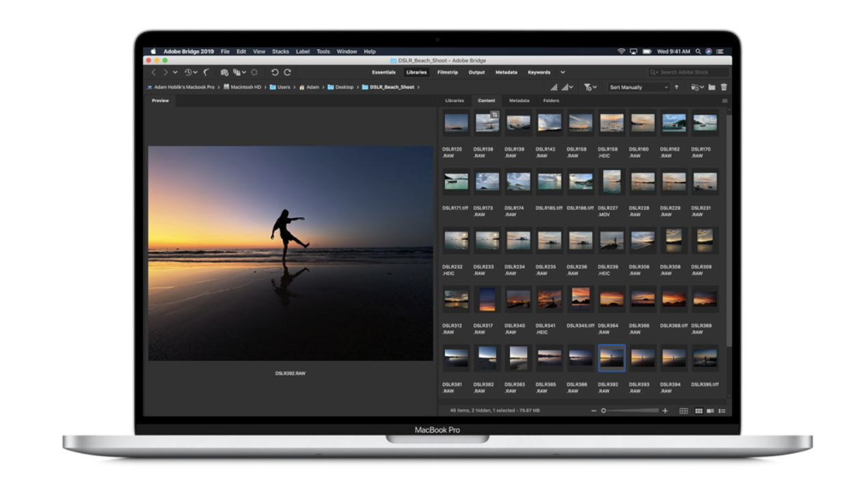Toggle the lock thumbnail grid button
Viewport: 868px width, 488px height.
[x=683, y=411]
